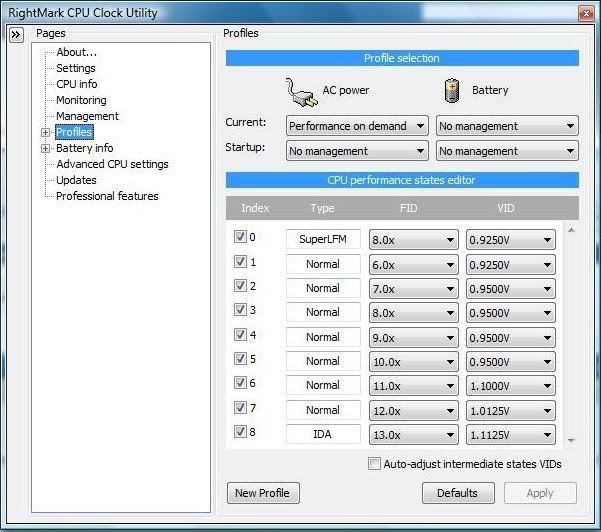This screenshot has height=532, width=601.
Task: Open the 10.0x FID dropdown
Action: click(414, 361)
